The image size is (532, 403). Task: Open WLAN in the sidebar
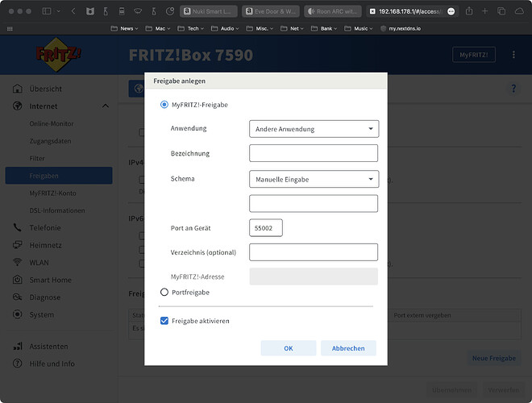[x=39, y=263]
